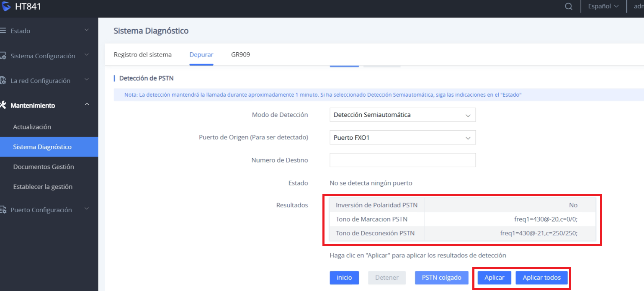The height and width of the screenshot is (291, 644).
Task: Click the Puerto Configuración port icon
Action: pos(3,210)
